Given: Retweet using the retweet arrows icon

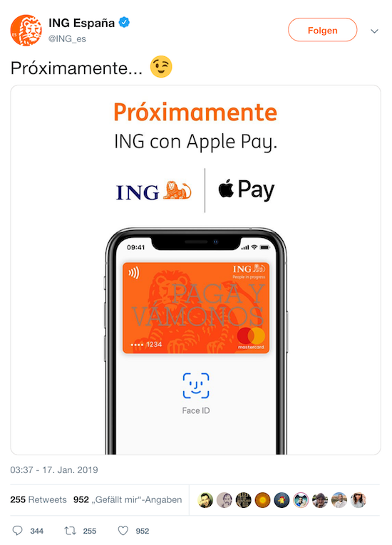Looking at the screenshot, I should coord(71,531).
